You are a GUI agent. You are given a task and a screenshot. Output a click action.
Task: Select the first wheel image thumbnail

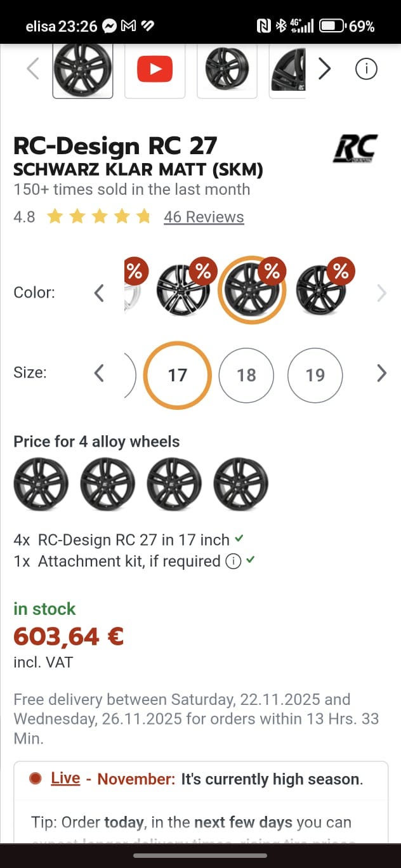coord(82,69)
